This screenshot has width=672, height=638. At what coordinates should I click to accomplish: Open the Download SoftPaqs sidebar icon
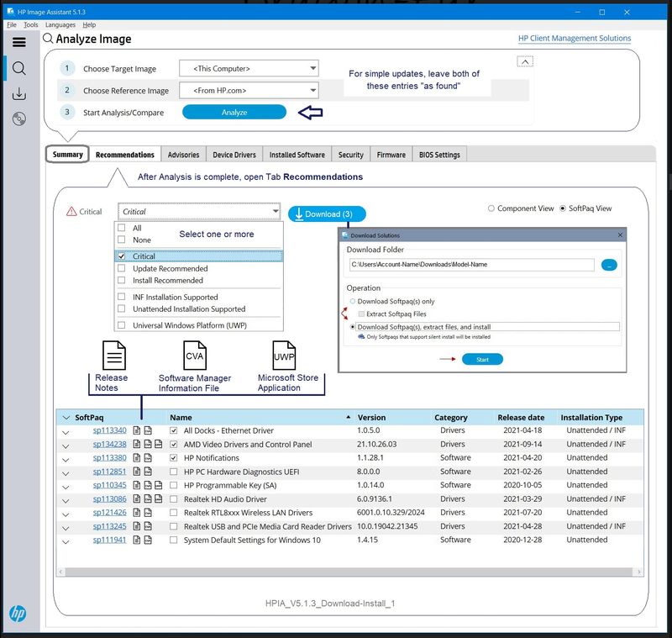click(x=18, y=93)
